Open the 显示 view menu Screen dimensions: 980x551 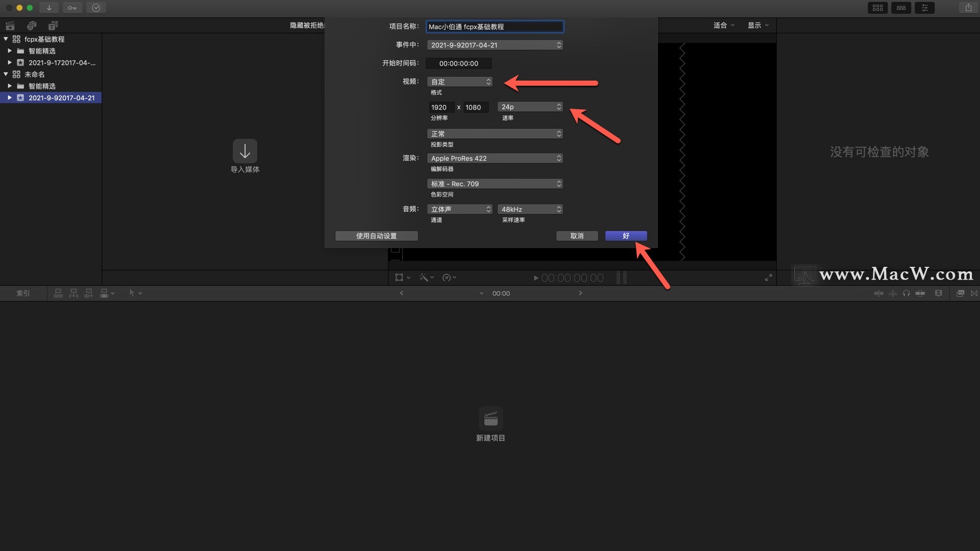pyautogui.click(x=758, y=26)
